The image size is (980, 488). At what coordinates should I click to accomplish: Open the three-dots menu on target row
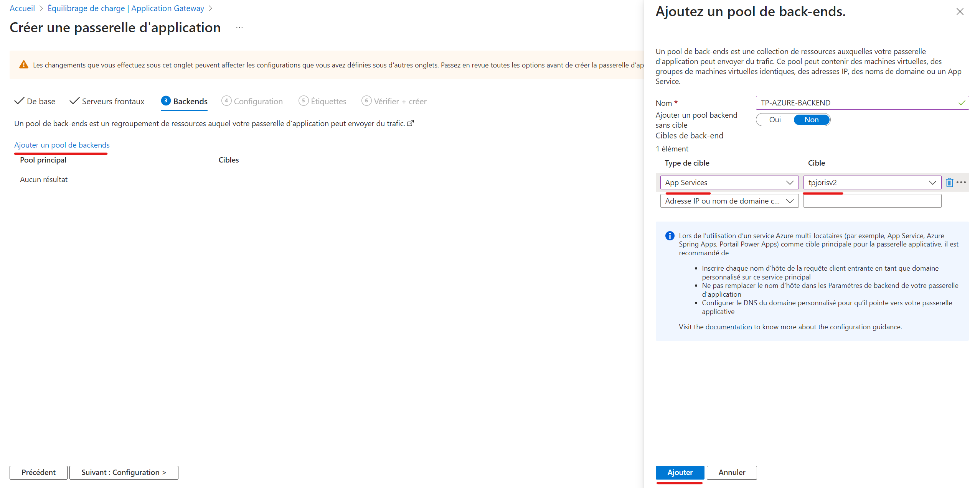[x=961, y=182]
